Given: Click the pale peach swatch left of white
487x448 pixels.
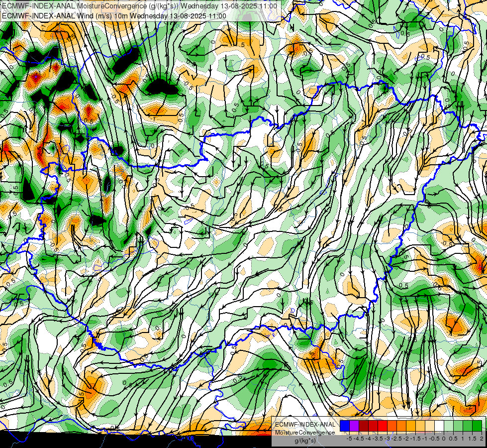Looking at the screenshot, I should (x=430, y=426).
